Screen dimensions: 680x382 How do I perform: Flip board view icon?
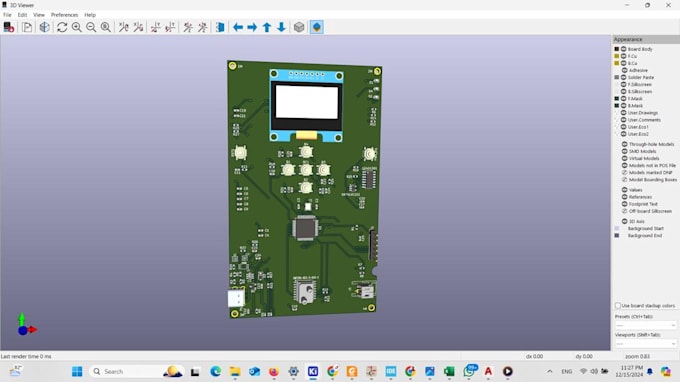220,27
